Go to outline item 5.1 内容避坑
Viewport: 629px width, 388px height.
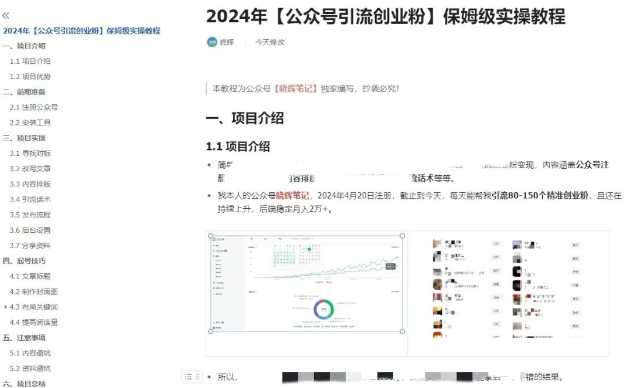[30, 353]
